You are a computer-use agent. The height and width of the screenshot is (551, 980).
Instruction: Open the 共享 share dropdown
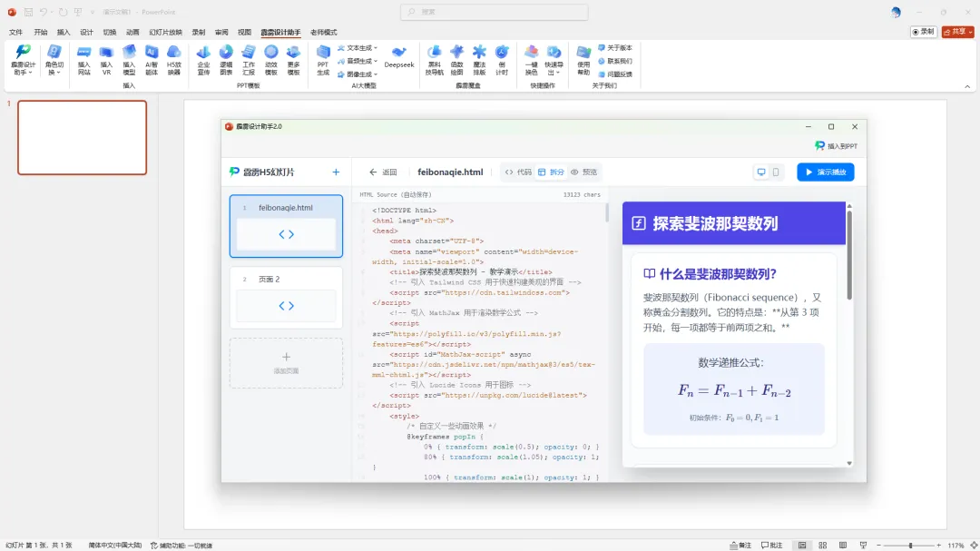[x=958, y=31]
